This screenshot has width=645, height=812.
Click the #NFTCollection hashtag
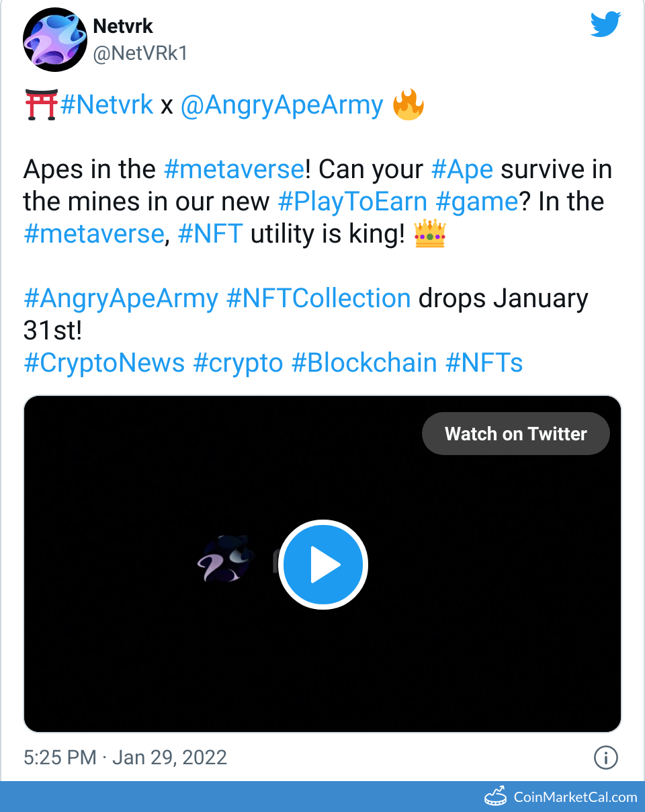click(x=318, y=298)
